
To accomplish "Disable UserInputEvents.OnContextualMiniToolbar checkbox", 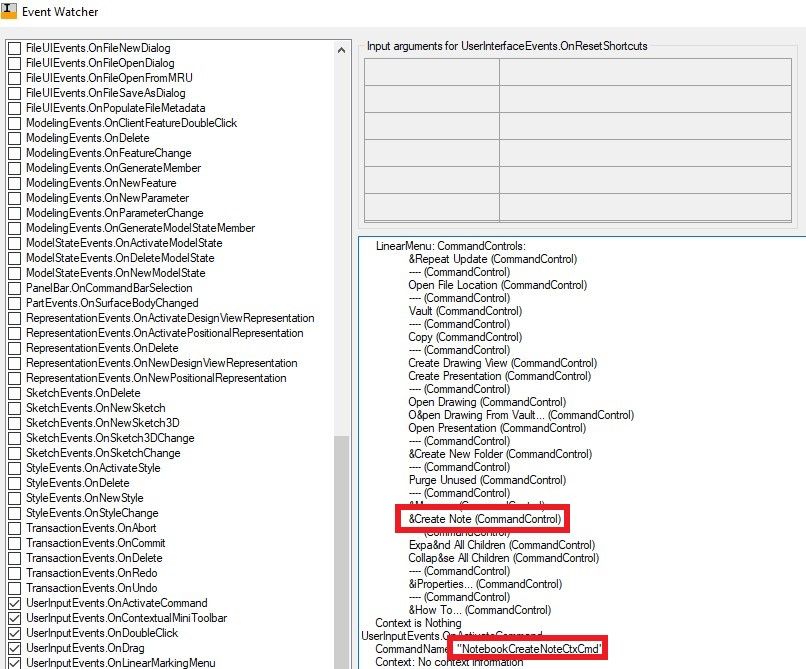I will pyautogui.click(x=14, y=618).
